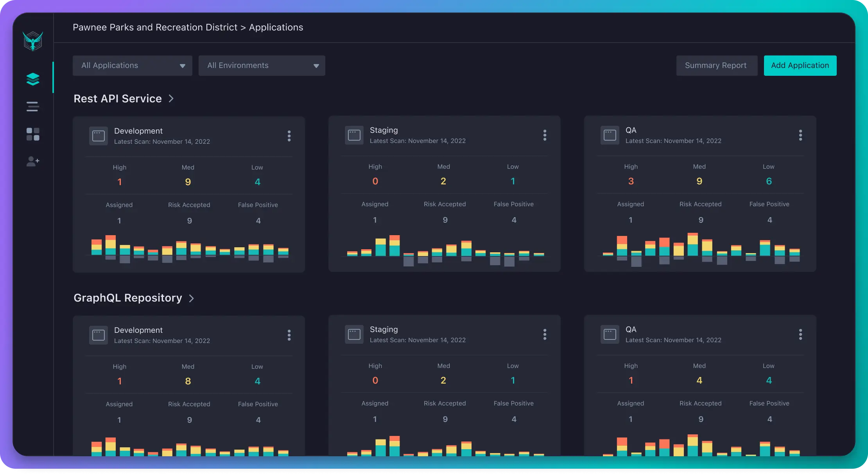
Task: Open the All Applications dropdown
Action: point(133,66)
